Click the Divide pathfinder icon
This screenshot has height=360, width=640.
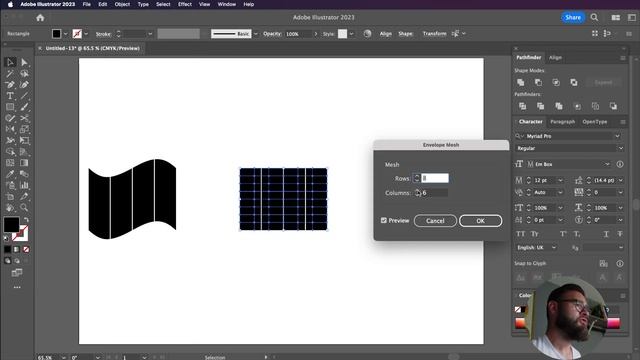click(x=522, y=106)
